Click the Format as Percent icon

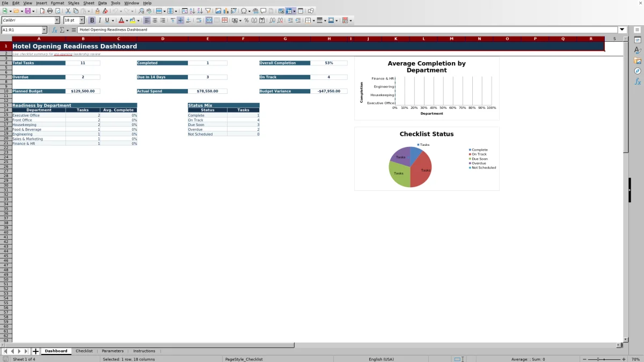coord(246,20)
